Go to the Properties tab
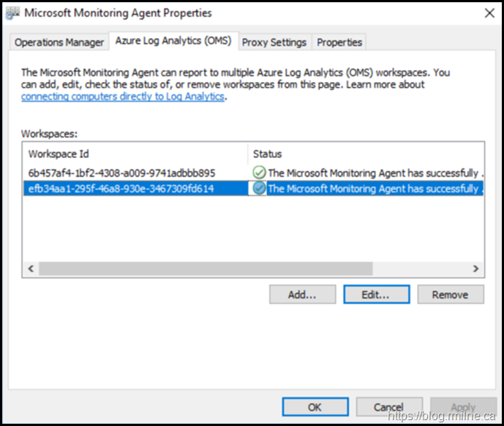 (339, 42)
